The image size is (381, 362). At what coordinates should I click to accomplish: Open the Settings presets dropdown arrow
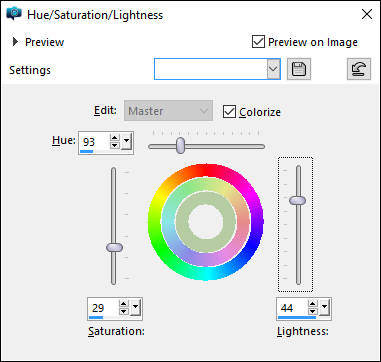point(273,69)
